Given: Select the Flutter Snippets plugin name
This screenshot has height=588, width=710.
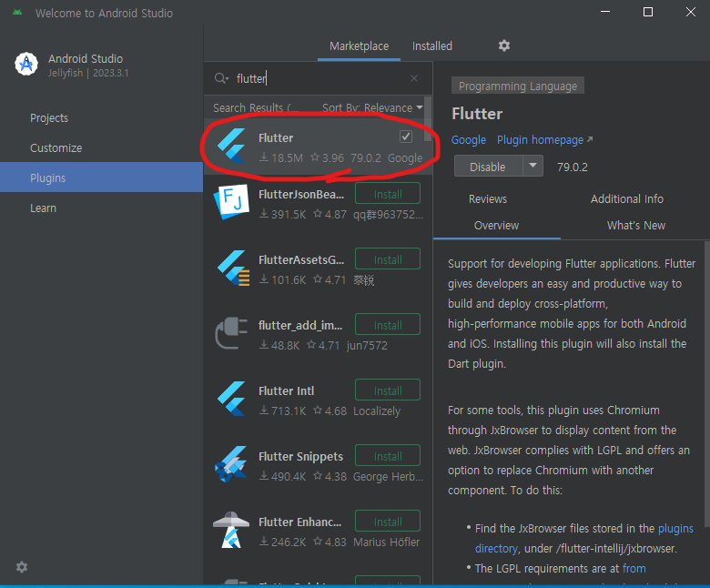Looking at the screenshot, I should coord(300,457).
